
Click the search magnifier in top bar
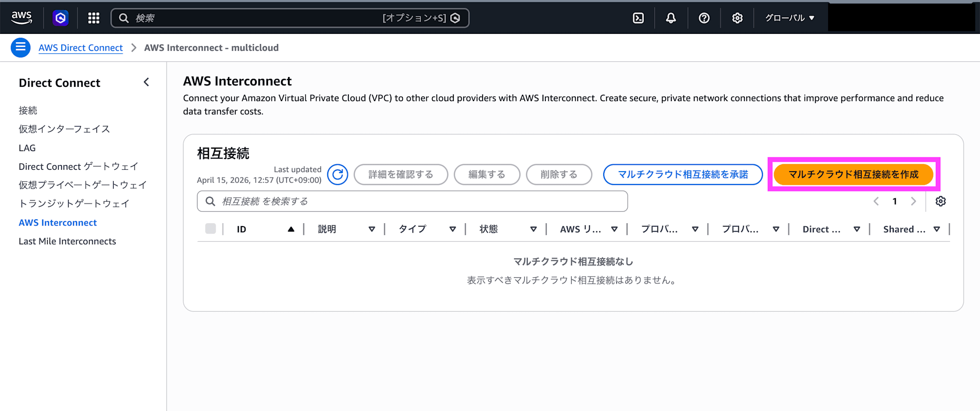(x=124, y=18)
